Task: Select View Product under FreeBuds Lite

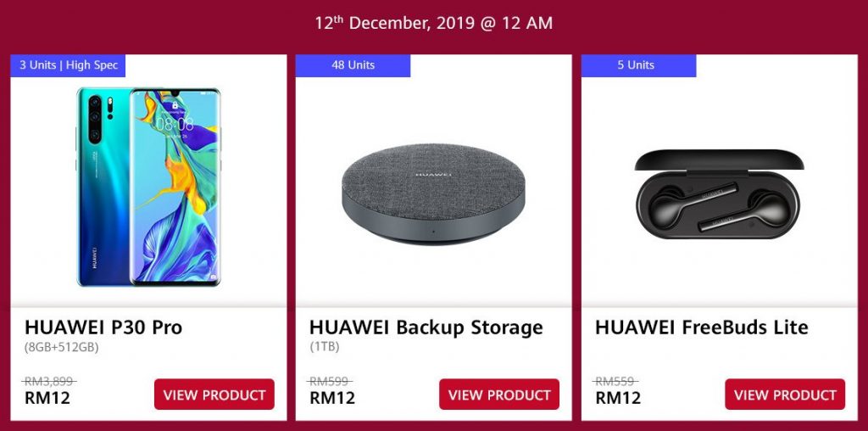Action: [x=785, y=395]
